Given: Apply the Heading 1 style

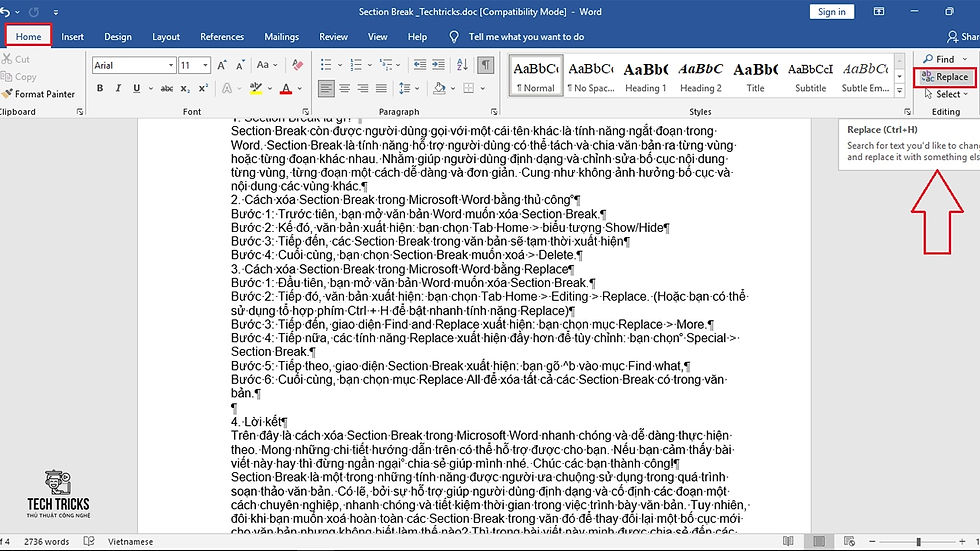Looking at the screenshot, I should coord(646,76).
